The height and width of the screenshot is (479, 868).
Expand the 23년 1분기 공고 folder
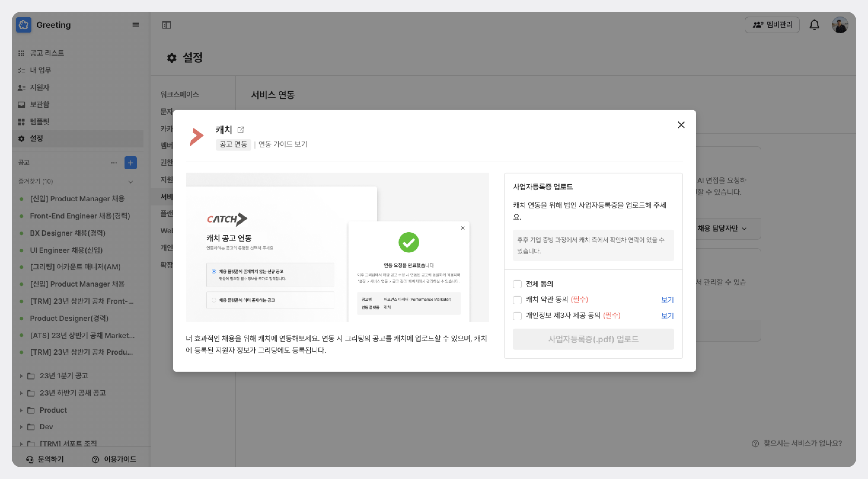click(x=21, y=376)
